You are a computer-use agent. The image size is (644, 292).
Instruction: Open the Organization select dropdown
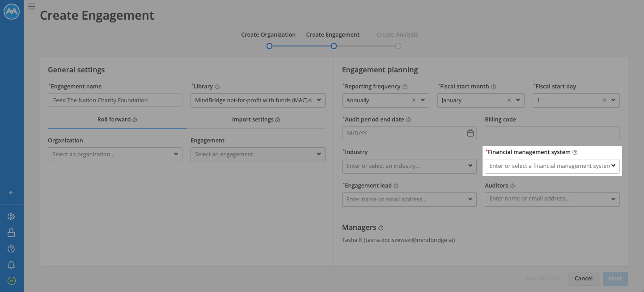[115, 154]
